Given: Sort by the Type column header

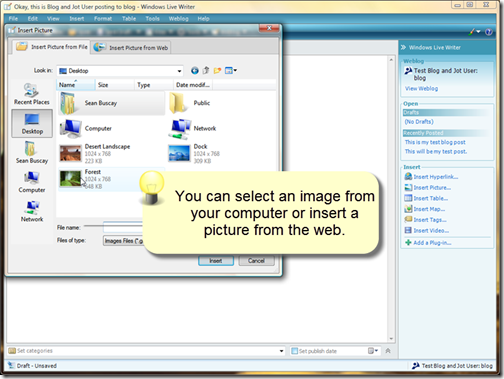Looking at the screenshot, I should pyautogui.click(x=154, y=85).
